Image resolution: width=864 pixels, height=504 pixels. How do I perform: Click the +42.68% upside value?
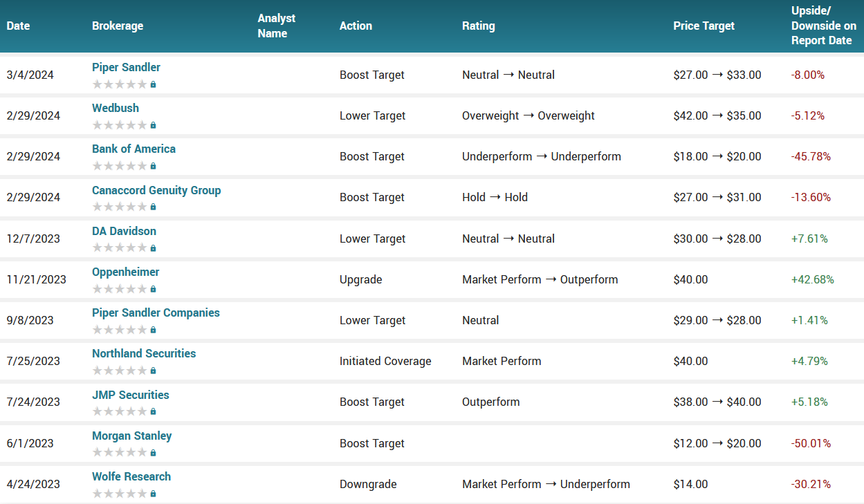813,279
